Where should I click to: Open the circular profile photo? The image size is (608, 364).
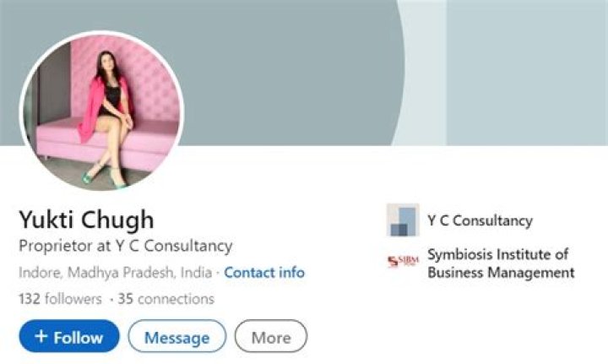pyautogui.click(x=101, y=111)
